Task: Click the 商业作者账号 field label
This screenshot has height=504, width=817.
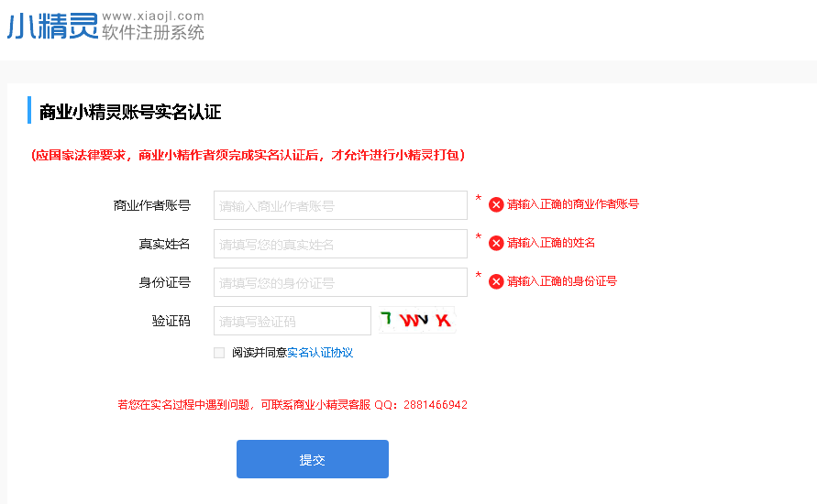Action: [x=151, y=205]
